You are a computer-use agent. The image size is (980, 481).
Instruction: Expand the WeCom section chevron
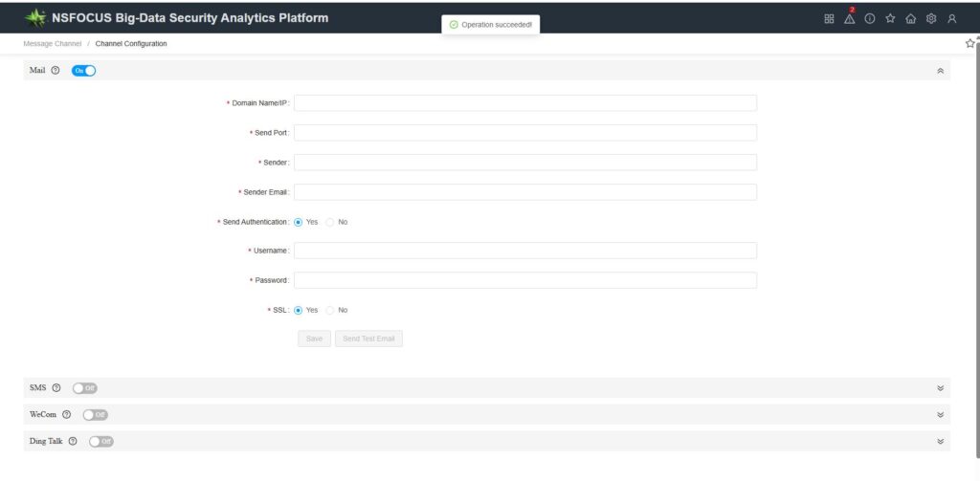[x=940, y=415]
